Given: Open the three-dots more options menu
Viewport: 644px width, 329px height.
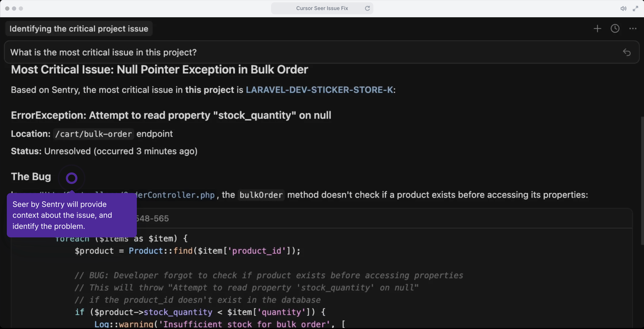Looking at the screenshot, I should click(633, 29).
